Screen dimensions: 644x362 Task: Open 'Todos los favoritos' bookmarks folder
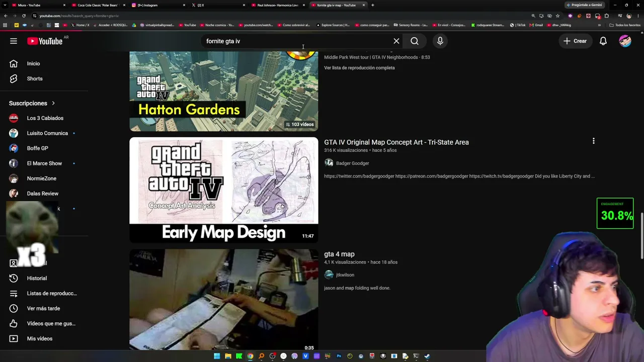[625, 25]
